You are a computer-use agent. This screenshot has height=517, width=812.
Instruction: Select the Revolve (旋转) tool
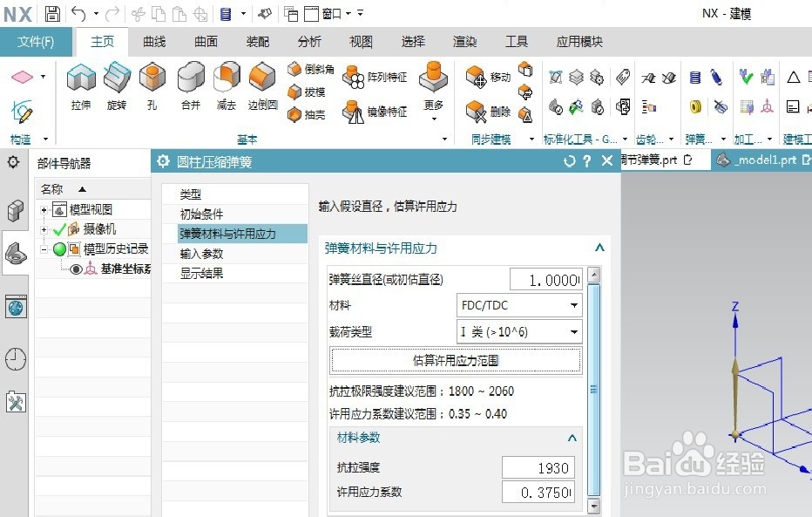(117, 86)
